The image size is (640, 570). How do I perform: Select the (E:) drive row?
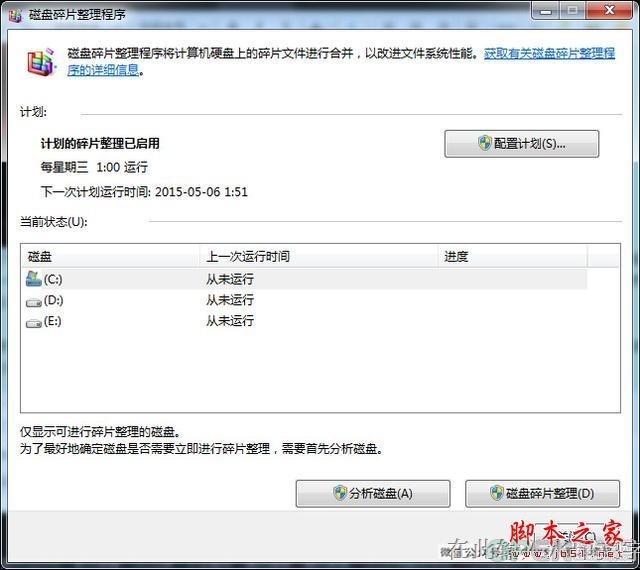[306, 321]
